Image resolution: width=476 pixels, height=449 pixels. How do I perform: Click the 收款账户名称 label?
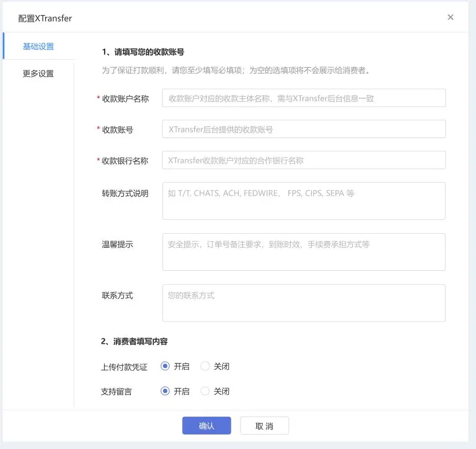[x=126, y=99]
